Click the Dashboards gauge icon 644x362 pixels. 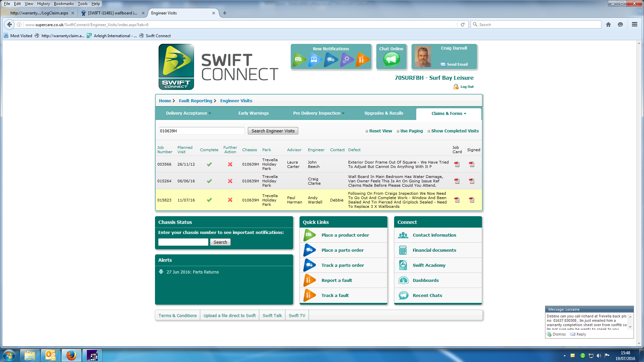403,280
